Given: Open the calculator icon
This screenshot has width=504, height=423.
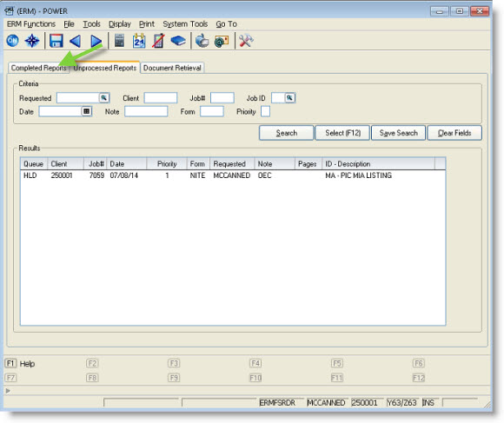Looking at the screenshot, I should point(119,41).
